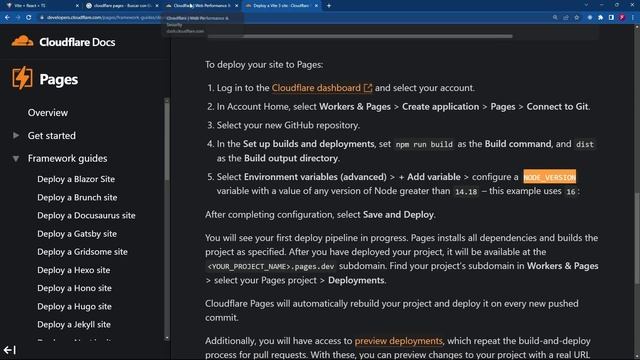
Task: Click the Cloudflare Docs title text
Action: click(77, 42)
